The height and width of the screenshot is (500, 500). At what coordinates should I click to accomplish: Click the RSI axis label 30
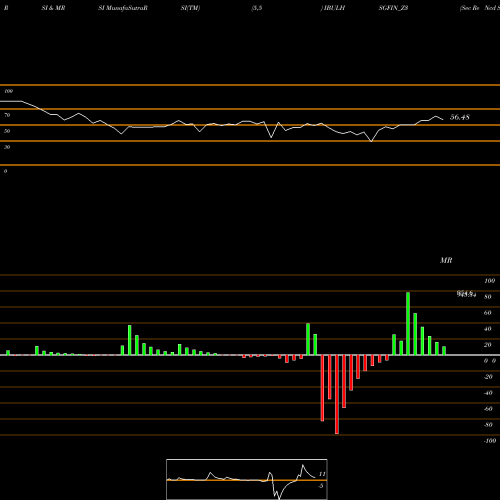7,147
